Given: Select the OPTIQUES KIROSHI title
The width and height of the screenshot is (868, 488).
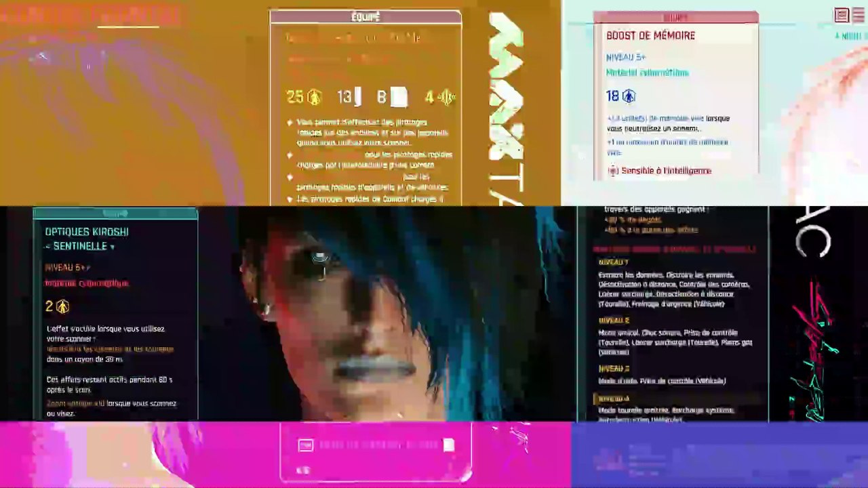Looking at the screenshot, I should point(87,232).
